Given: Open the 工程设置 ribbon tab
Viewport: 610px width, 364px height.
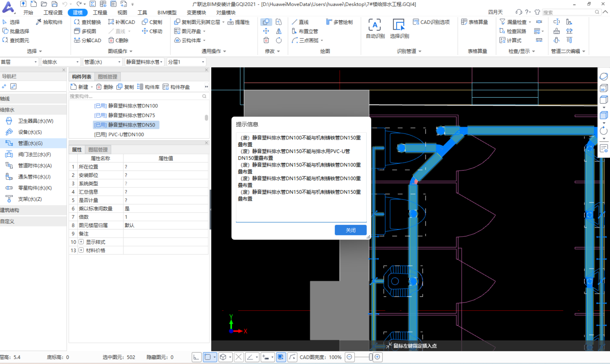Looking at the screenshot, I should coord(53,12).
